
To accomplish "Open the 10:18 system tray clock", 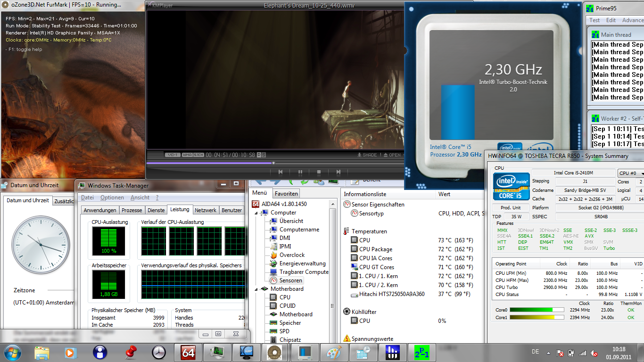I will click(619, 353).
